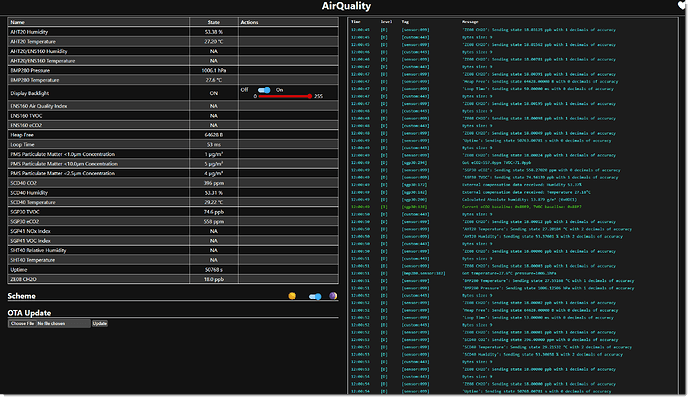Click the 396 ppm SCD40 CO2 value
The image size is (690, 398).
(x=214, y=183)
